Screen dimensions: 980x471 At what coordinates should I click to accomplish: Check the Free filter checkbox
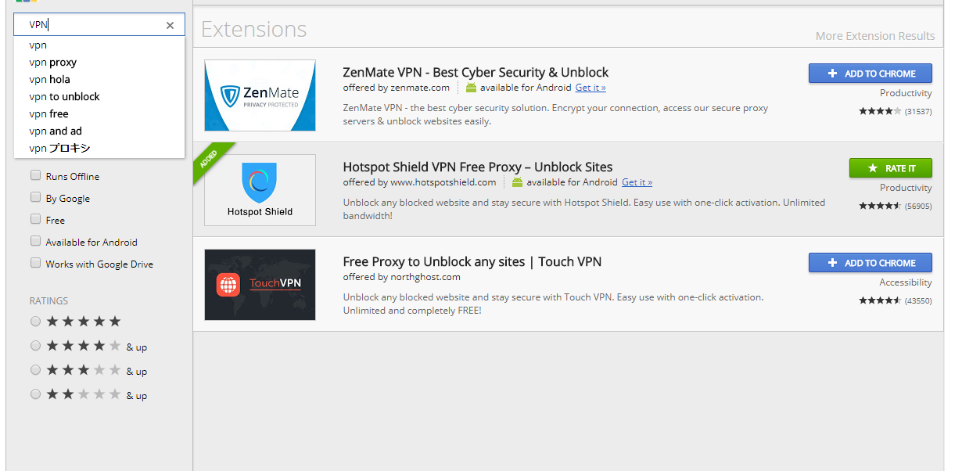(35, 220)
